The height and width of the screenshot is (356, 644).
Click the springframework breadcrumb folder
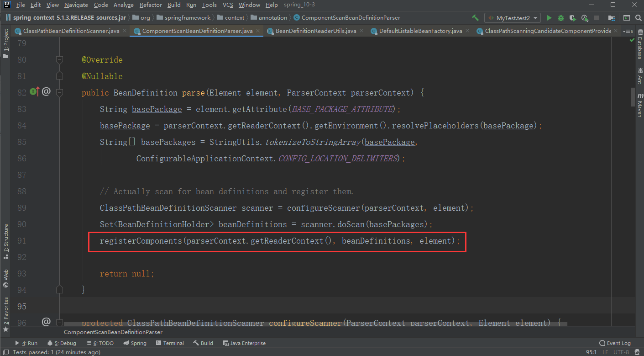tap(184, 18)
